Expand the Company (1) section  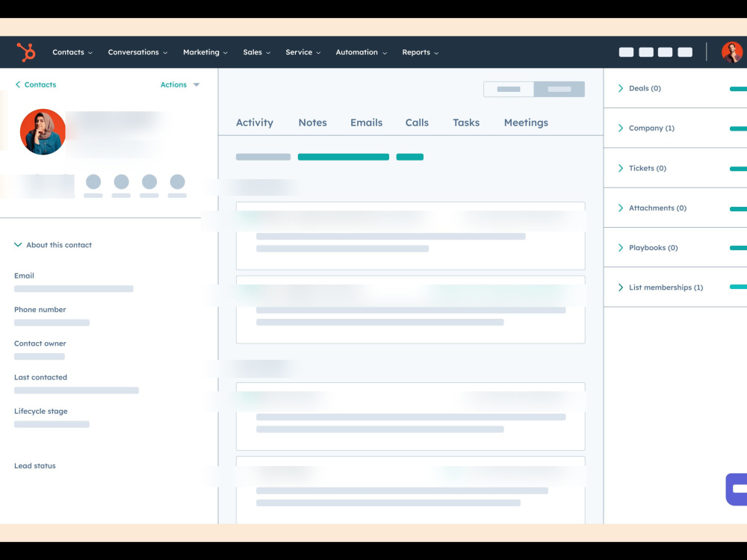click(646, 128)
